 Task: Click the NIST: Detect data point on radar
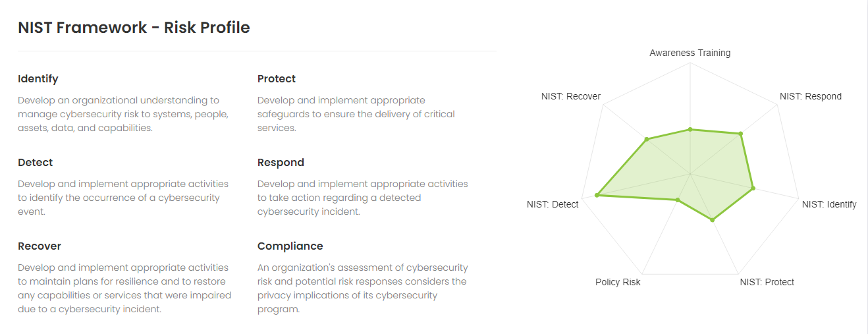point(597,195)
